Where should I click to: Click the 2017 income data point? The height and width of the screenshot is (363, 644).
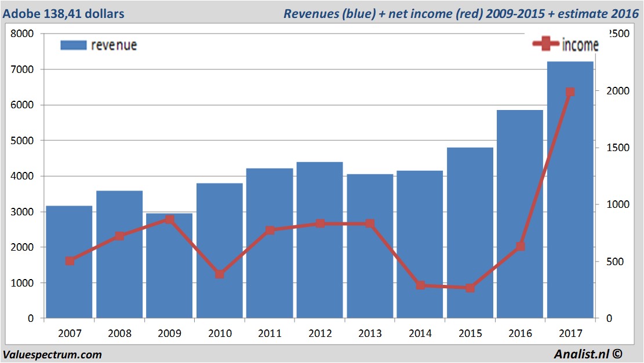coord(570,92)
